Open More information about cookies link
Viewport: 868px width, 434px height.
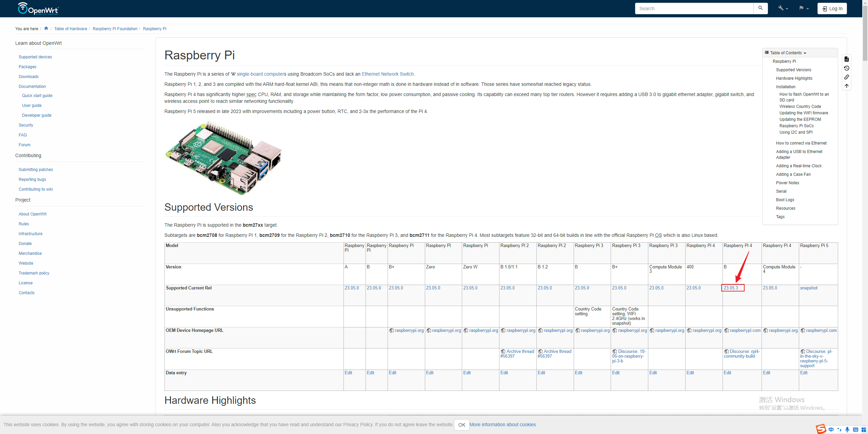point(502,424)
